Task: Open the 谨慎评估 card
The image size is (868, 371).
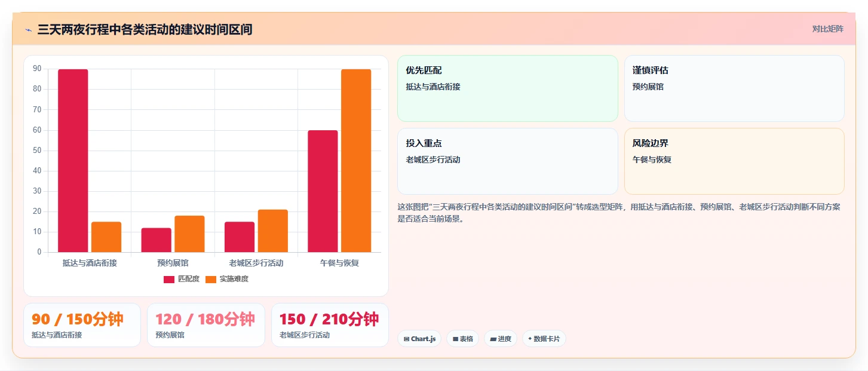Action: 734,88
